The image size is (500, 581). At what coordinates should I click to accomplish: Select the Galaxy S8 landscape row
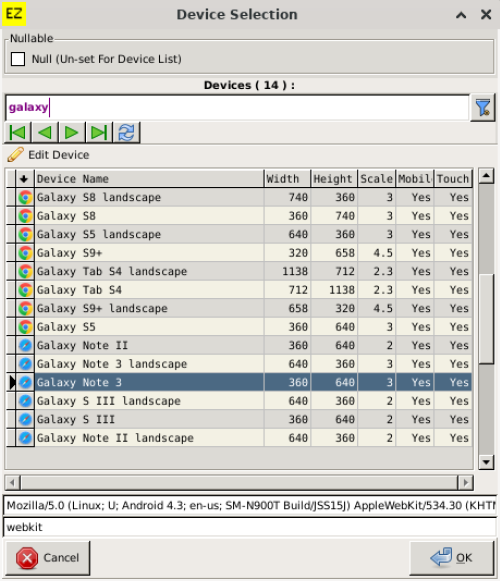point(239,197)
